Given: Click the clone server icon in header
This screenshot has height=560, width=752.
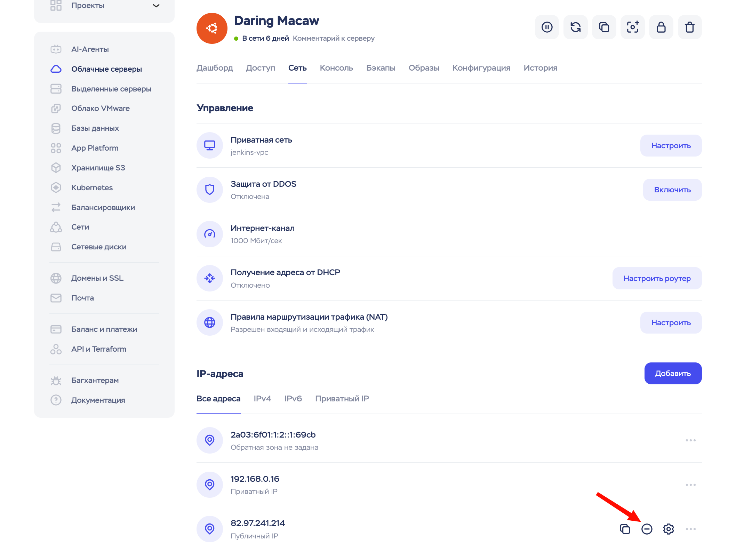Looking at the screenshot, I should click(x=604, y=27).
